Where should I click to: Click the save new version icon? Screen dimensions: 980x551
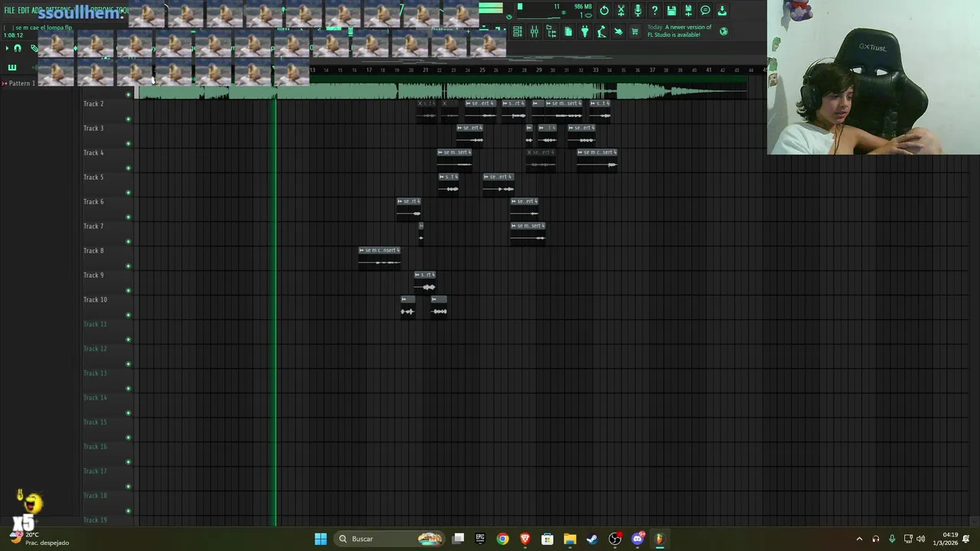688,11
